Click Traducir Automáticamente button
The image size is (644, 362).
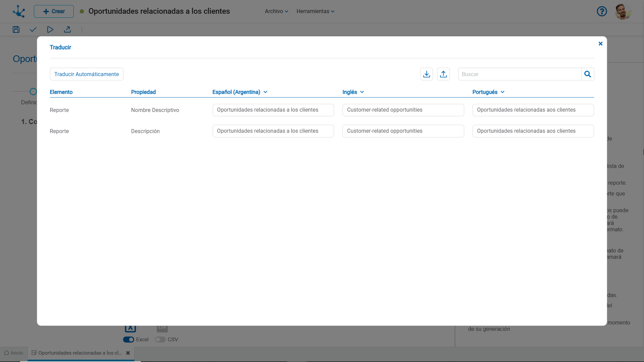coord(87,74)
